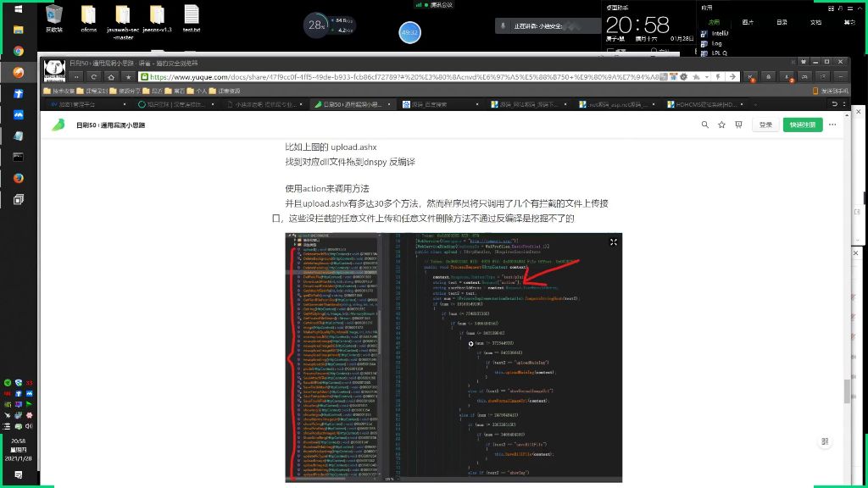
Task: Click the QR code floating icon
Action: 825,441
